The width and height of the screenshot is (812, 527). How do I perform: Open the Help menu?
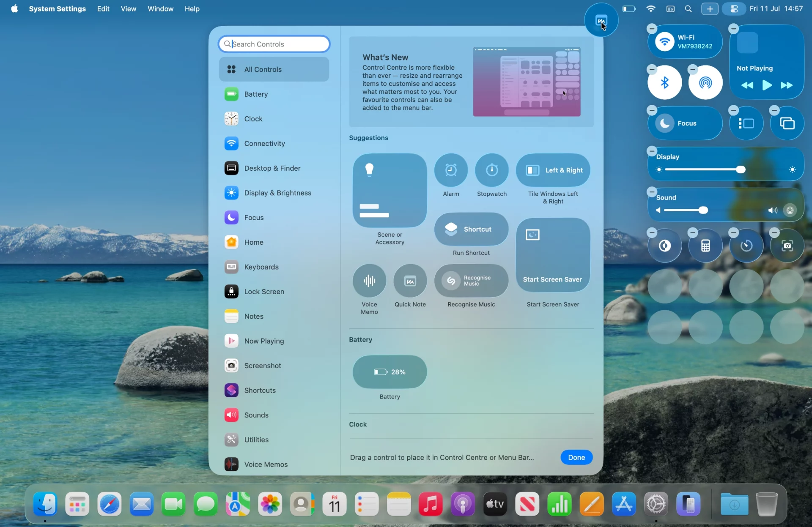click(x=192, y=8)
